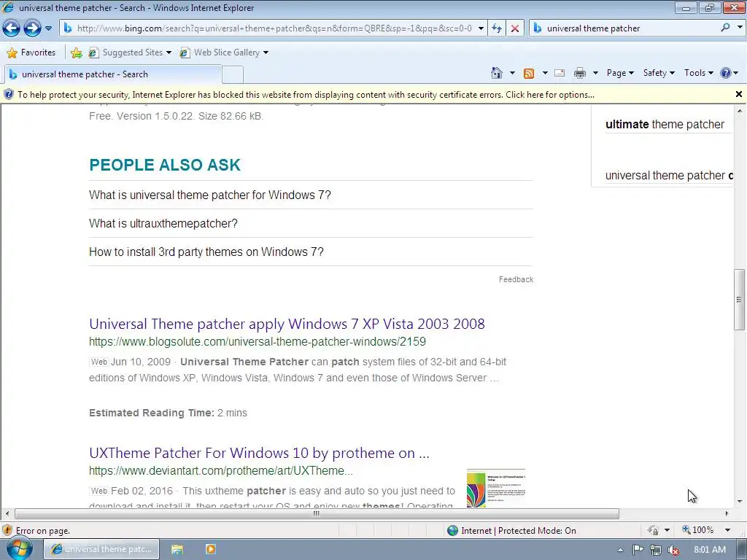Expand the address bar autocomplete dropdown

pyautogui.click(x=481, y=28)
